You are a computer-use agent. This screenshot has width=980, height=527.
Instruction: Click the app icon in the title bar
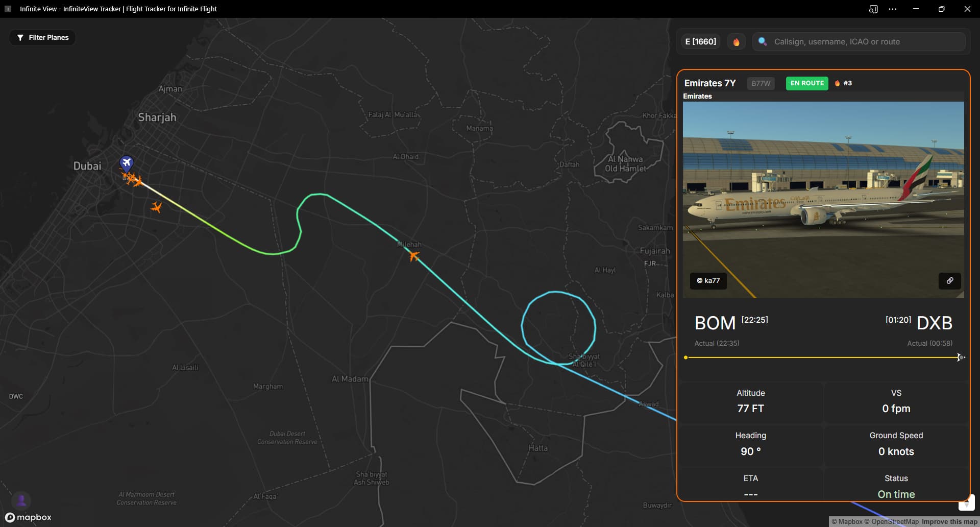point(8,9)
